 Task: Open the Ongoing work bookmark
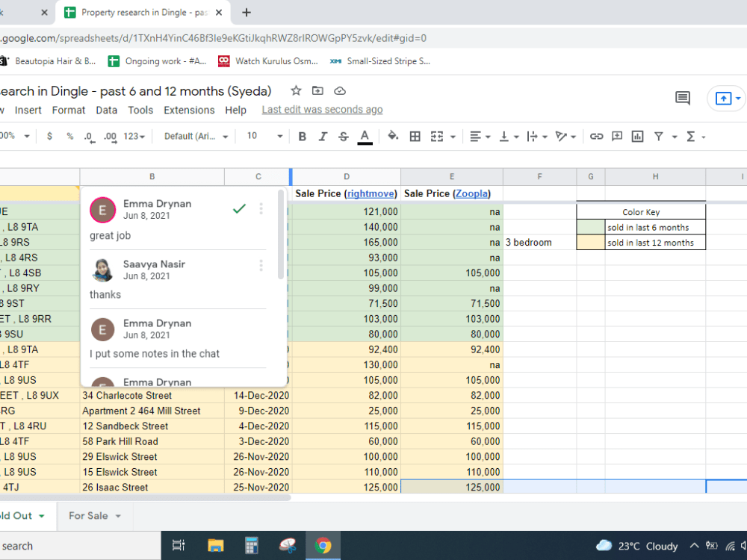coord(157,61)
